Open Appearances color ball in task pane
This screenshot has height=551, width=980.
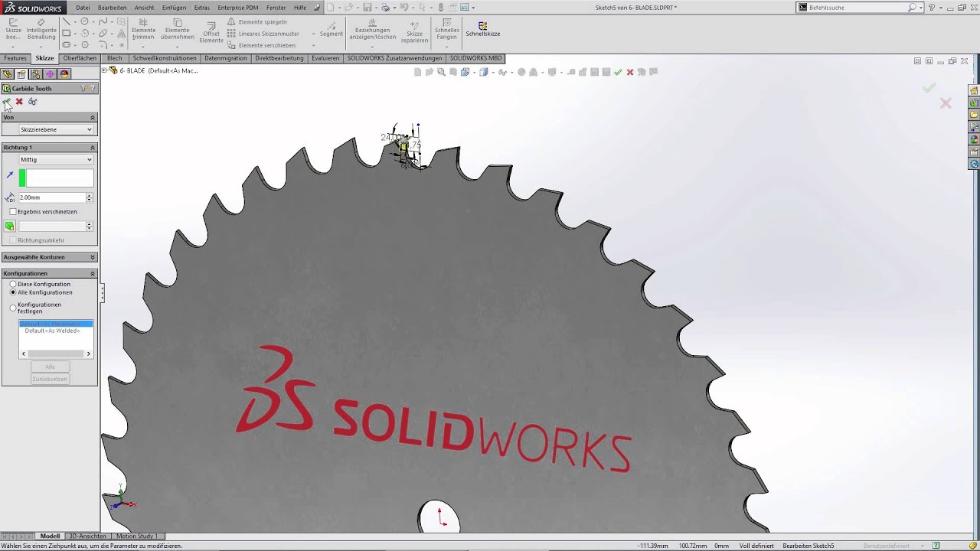pyautogui.click(x=974, y=139)
